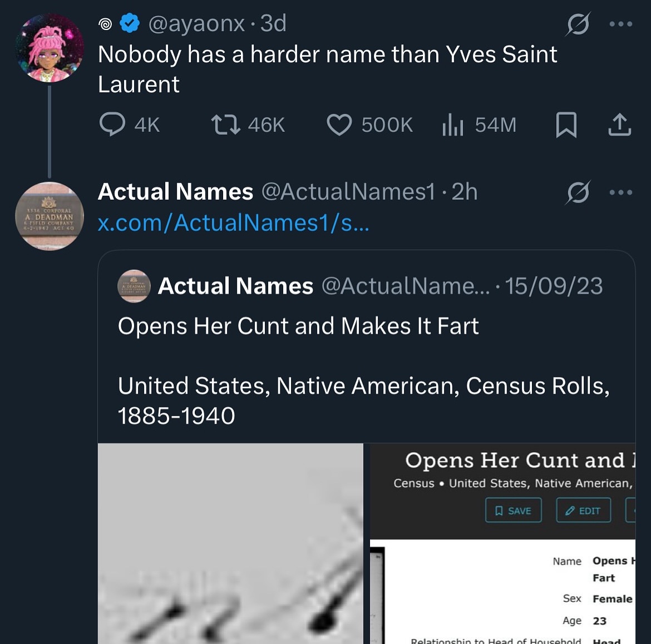Click the Actual Names display name
The image size is (651, 644).
pyautogui.click(x=175, y=192)
